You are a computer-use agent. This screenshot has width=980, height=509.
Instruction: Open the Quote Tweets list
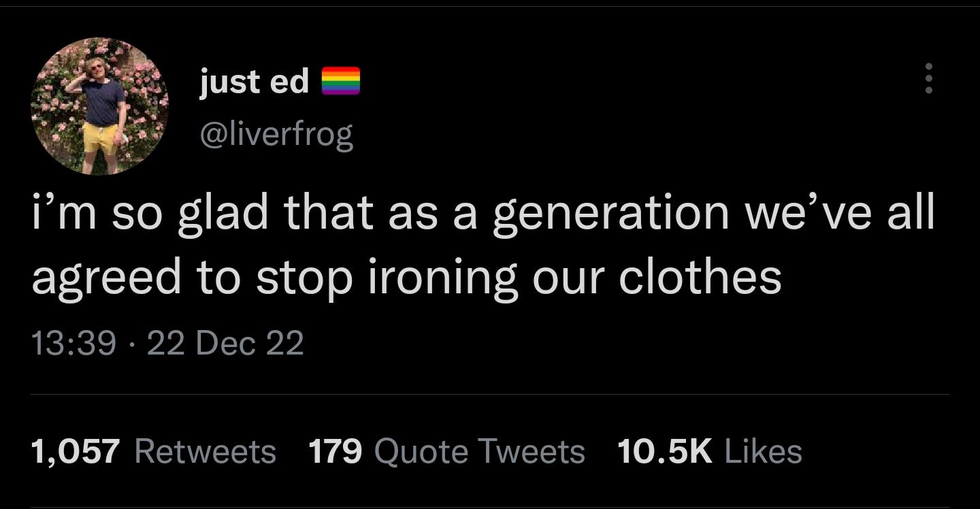[480, 451]
